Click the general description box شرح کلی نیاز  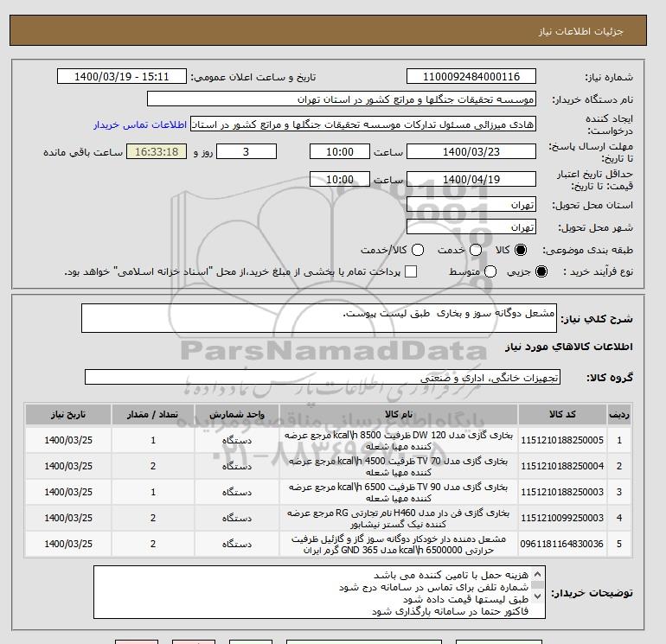[319, 318]
